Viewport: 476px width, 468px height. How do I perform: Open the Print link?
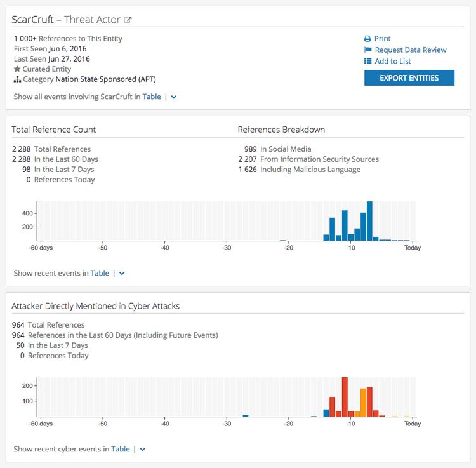[x=383, y=39]
